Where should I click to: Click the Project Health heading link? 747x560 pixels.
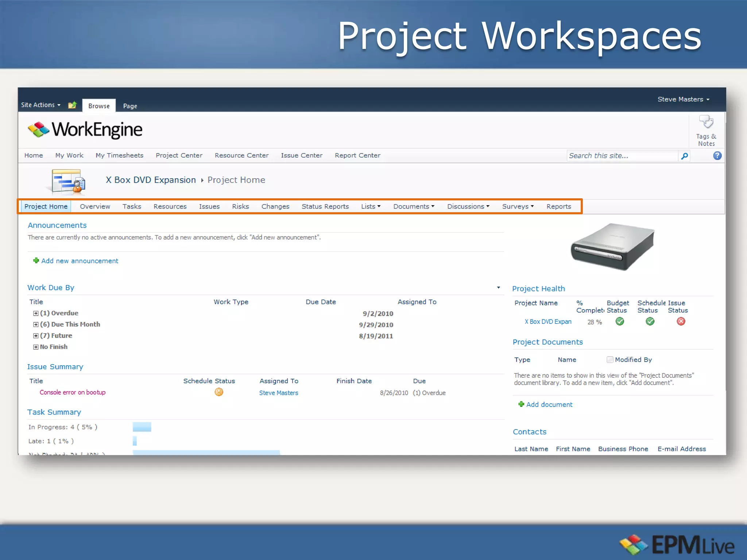point(538,289)
